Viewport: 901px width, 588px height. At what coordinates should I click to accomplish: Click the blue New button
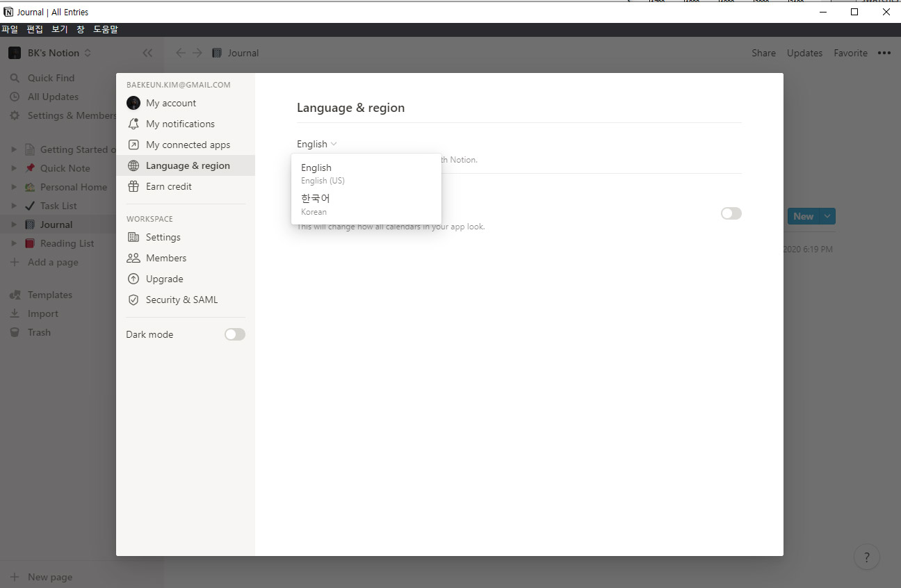pos(803,216)
